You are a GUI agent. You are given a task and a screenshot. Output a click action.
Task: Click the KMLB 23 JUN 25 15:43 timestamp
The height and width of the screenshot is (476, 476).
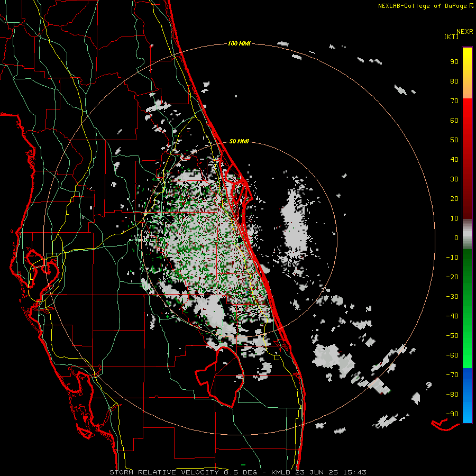pos(319,472)
